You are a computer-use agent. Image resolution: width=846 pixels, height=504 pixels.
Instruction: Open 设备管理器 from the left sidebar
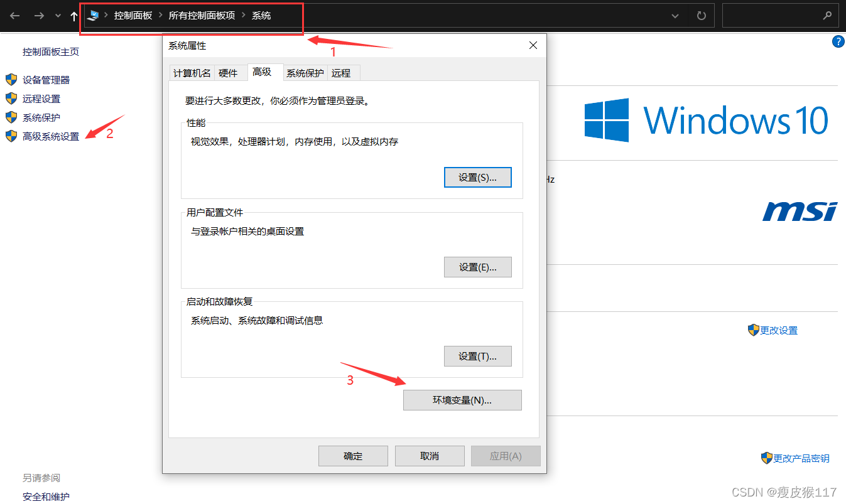46,80
